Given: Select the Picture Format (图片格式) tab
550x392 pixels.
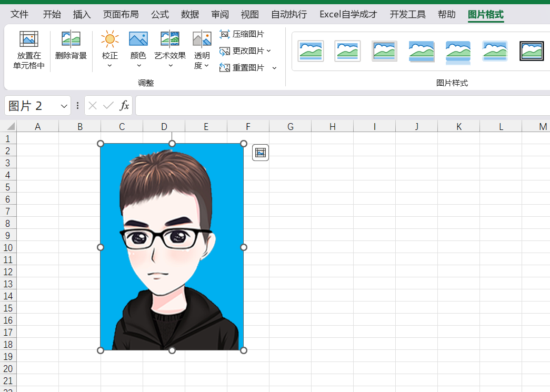Looking at the screenshot, I should tap(486, 14).
